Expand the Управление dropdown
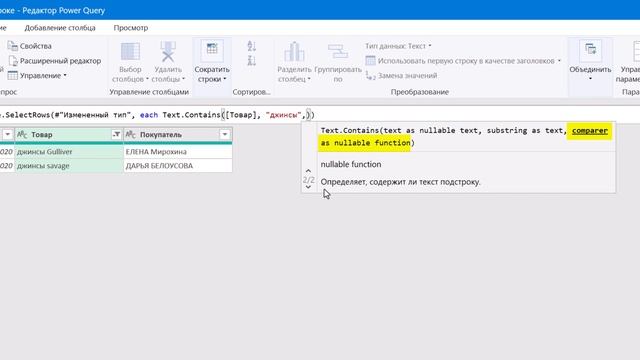 tap(37, 76)
